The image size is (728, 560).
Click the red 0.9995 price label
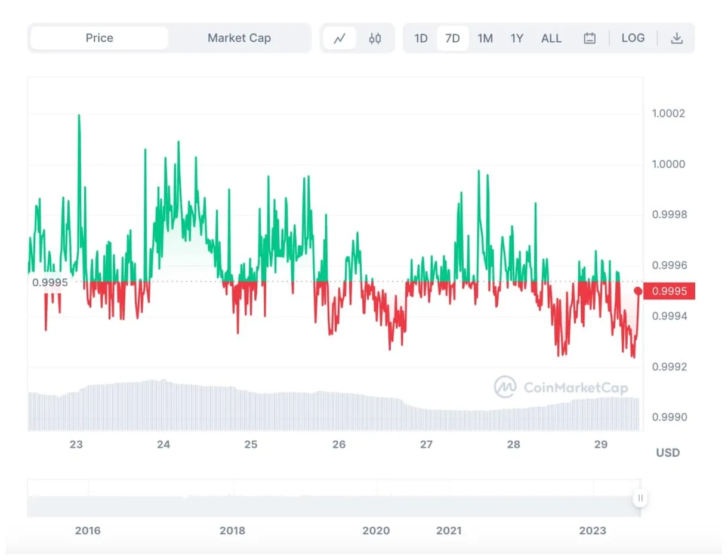click(x=670, y=290)
